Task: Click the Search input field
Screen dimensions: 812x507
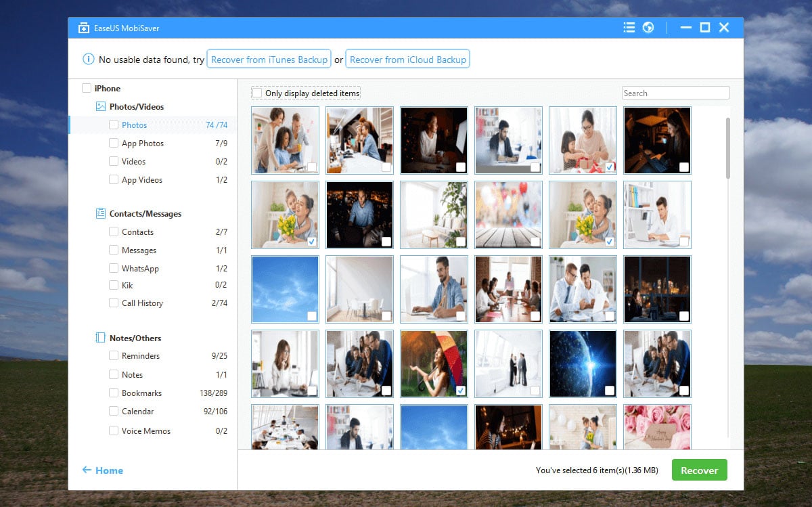Action: [675, 93]
